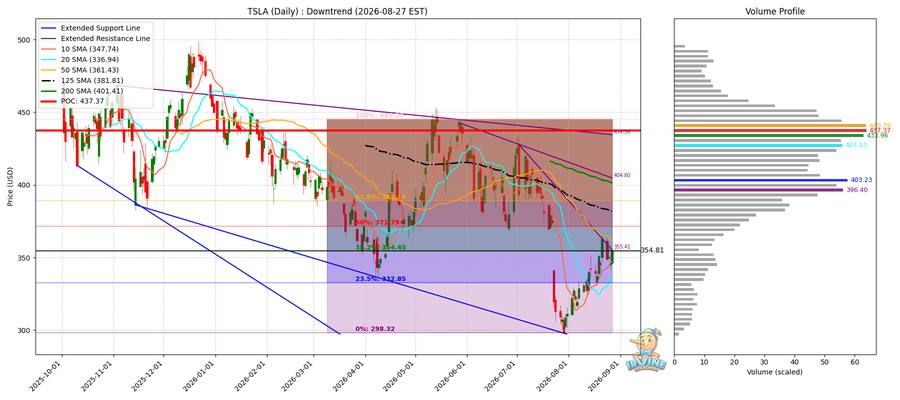Viewport: 900px width, 400px height.
Task: Click date label 2026-05-01
Action: (x=401, y=375)
